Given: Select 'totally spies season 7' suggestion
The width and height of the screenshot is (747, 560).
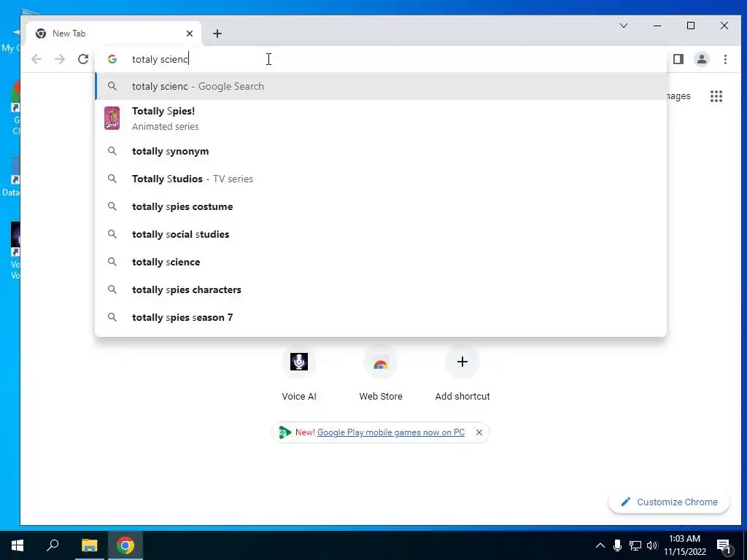Looking at the screenshot, I should coord(381,317).
